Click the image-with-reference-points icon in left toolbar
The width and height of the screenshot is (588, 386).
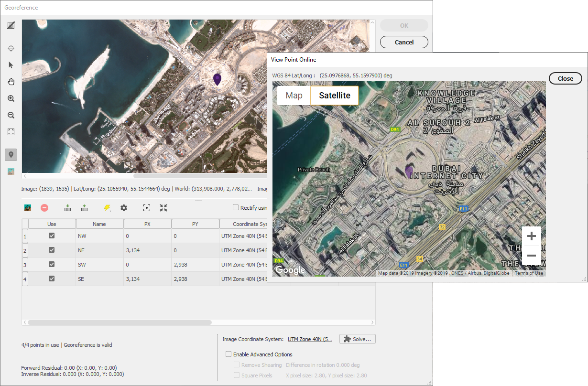[x=11, y=172]
